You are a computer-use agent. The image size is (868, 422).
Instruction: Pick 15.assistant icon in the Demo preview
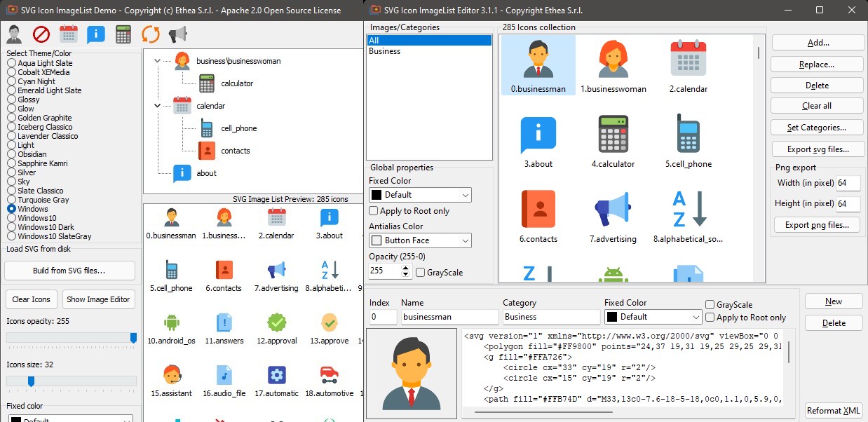point(171,381)
